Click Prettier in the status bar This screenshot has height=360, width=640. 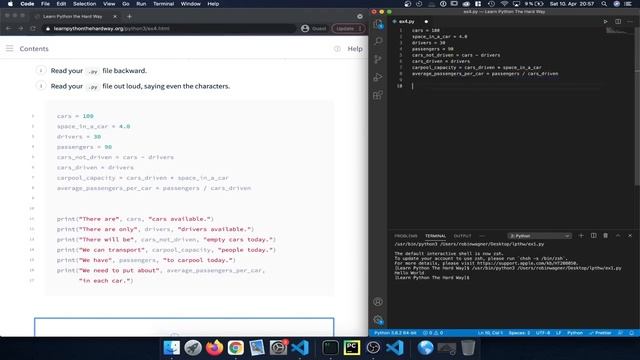click(x=600, y=333)
